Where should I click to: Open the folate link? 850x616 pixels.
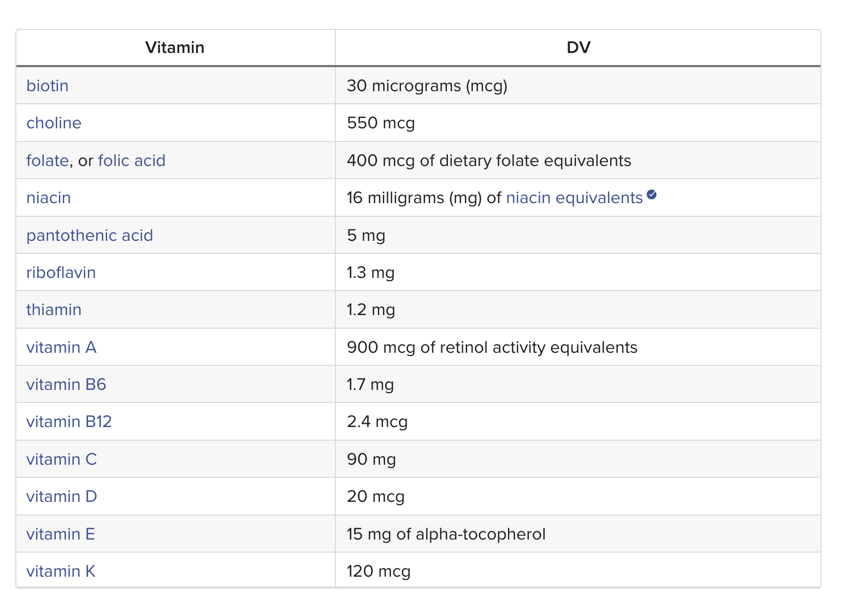[x=48, y=161]
